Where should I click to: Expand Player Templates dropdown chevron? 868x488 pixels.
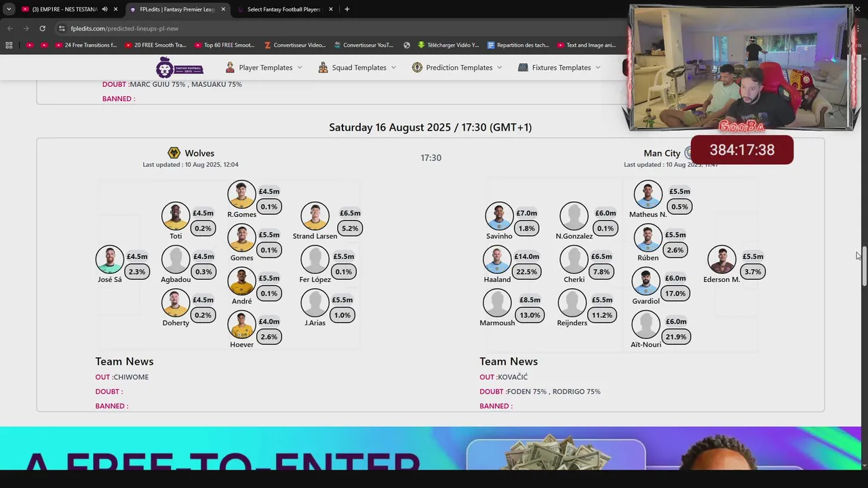300,68
